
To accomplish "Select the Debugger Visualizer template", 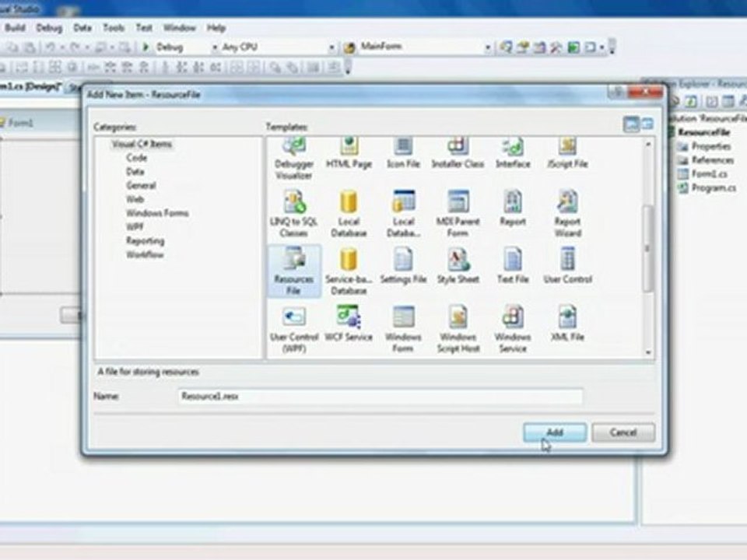I will (294, 159).
